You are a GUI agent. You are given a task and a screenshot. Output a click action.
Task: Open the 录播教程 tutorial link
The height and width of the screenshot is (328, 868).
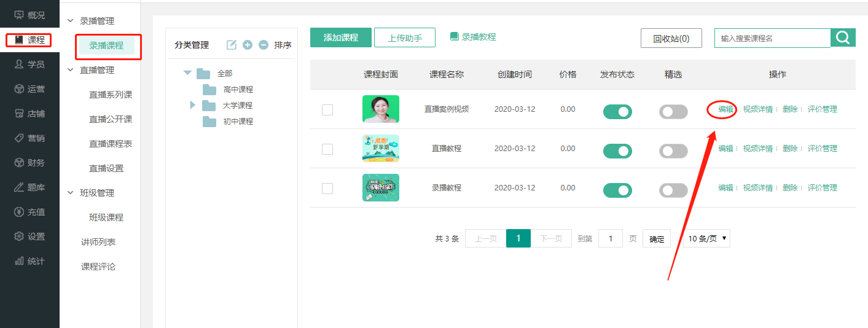[473, 37]
